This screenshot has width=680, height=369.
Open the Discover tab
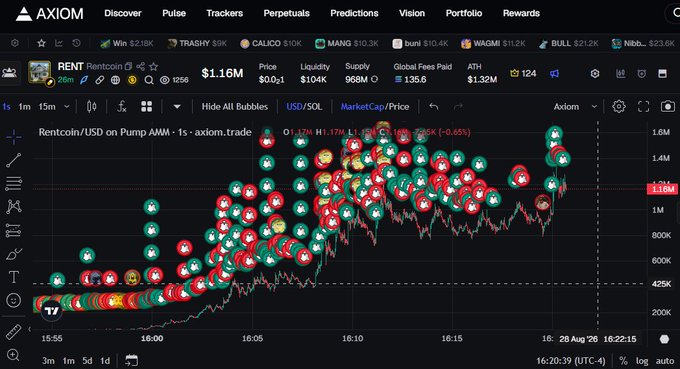click(123, 13)
